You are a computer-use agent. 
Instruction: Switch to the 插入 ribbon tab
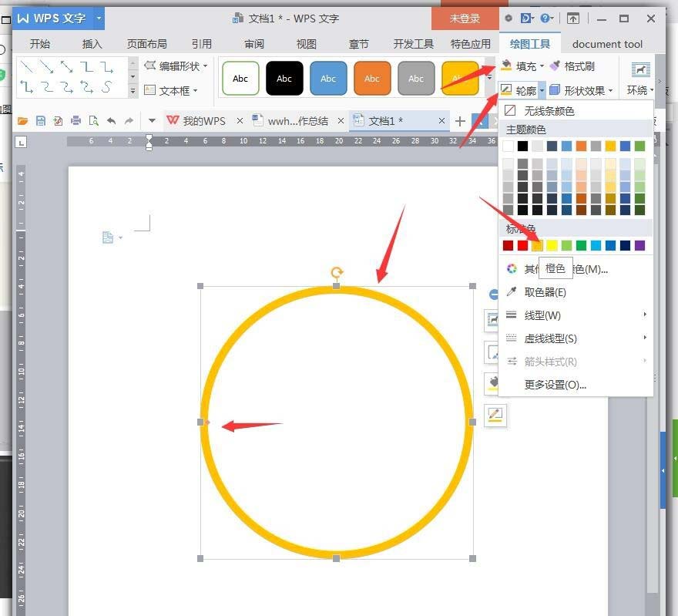click(x=92, y=44)
